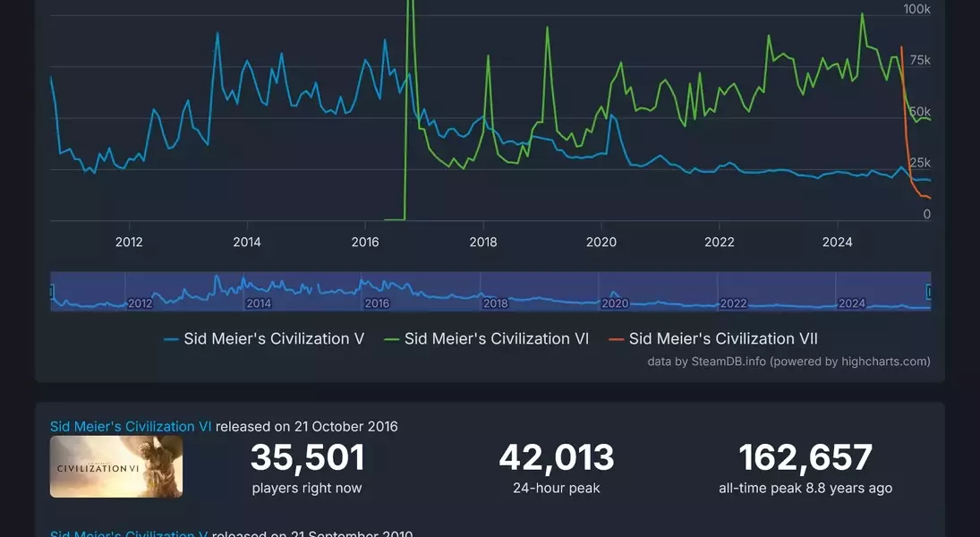The height and width of the screenshot is (537, 980).
Task: Click the 35,501 current players number
Action: [308, 457]
